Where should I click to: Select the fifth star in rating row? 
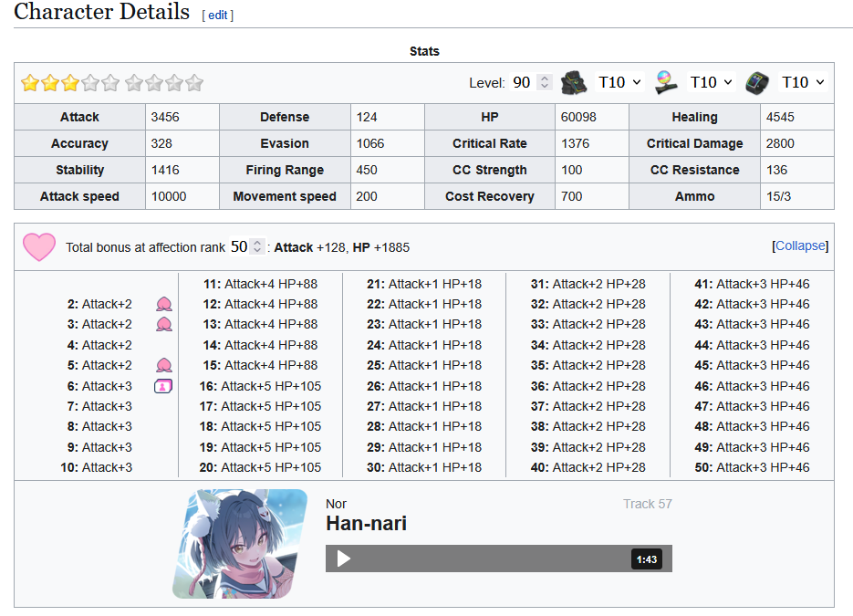110,83
